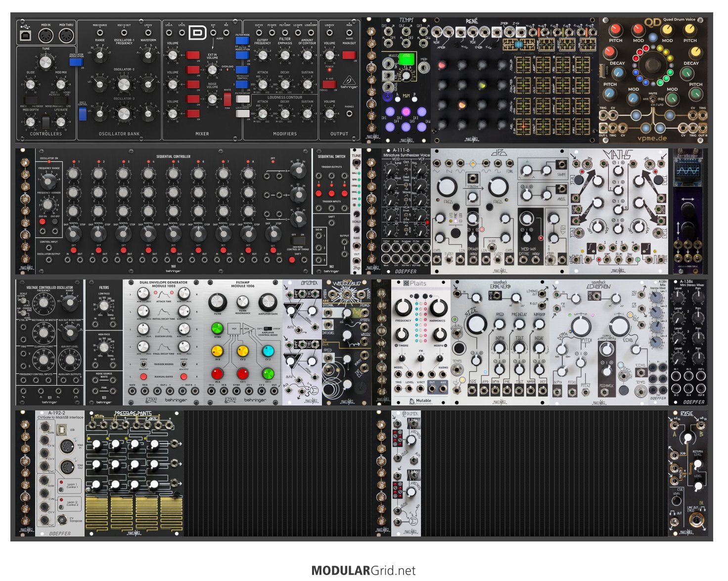
Task: Click the Cutoff Frequency knob
Action: pos(263,55)
